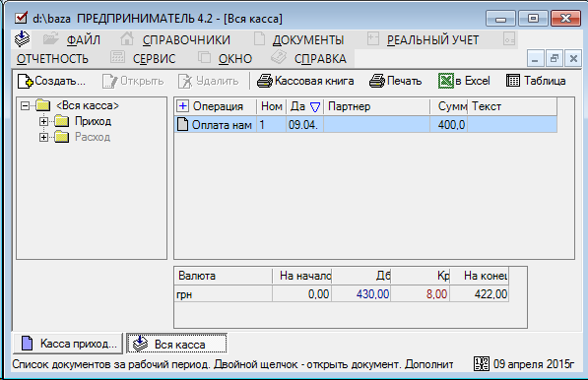
Task: Click the 400,0 sum cell
Action: [x=451, y=125]
